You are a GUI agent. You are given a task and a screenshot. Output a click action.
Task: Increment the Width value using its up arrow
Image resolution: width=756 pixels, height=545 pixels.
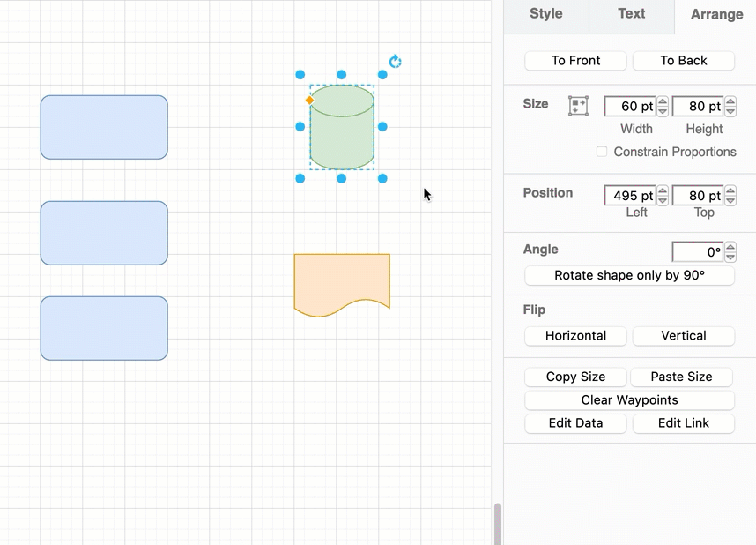(661, 101)
